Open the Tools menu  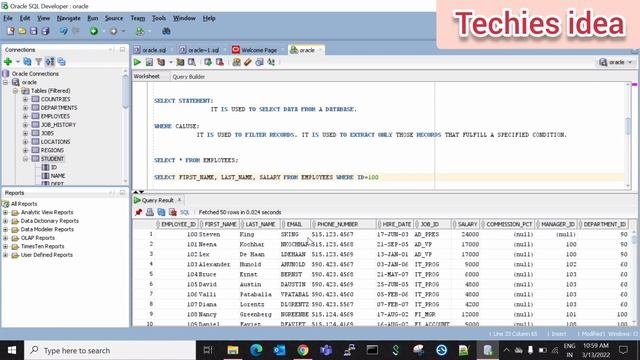tap(159, 18)
